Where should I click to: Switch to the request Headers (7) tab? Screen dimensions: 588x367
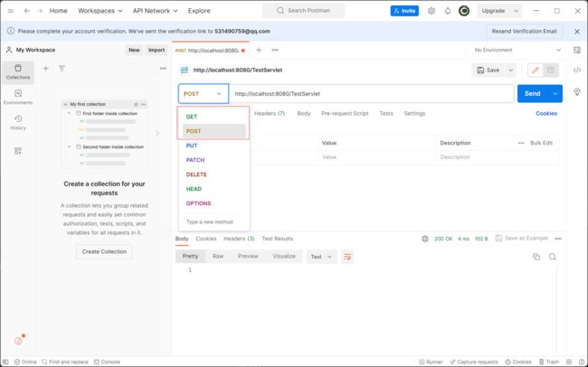(x=270, y=114)
